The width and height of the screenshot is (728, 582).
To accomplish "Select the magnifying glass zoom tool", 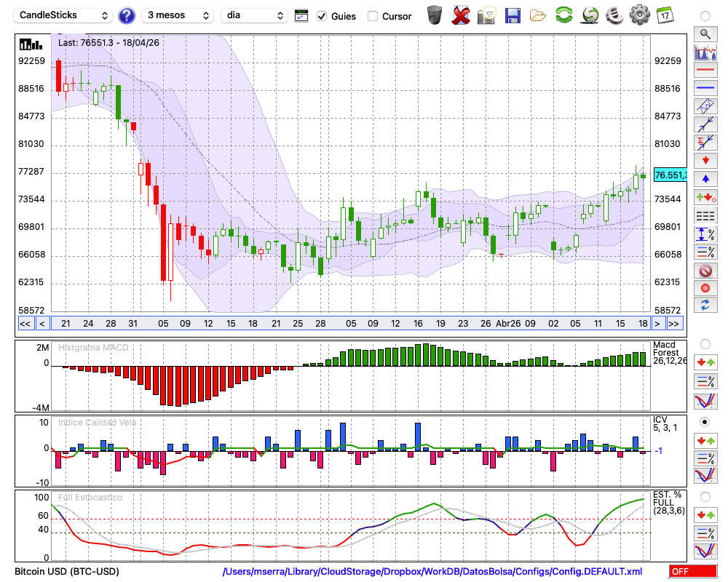I will point(705,34).
